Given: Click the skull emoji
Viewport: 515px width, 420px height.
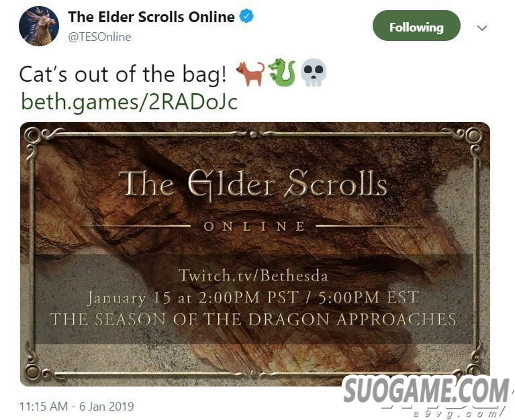Looking at the screenshot, I should (314, 73).
